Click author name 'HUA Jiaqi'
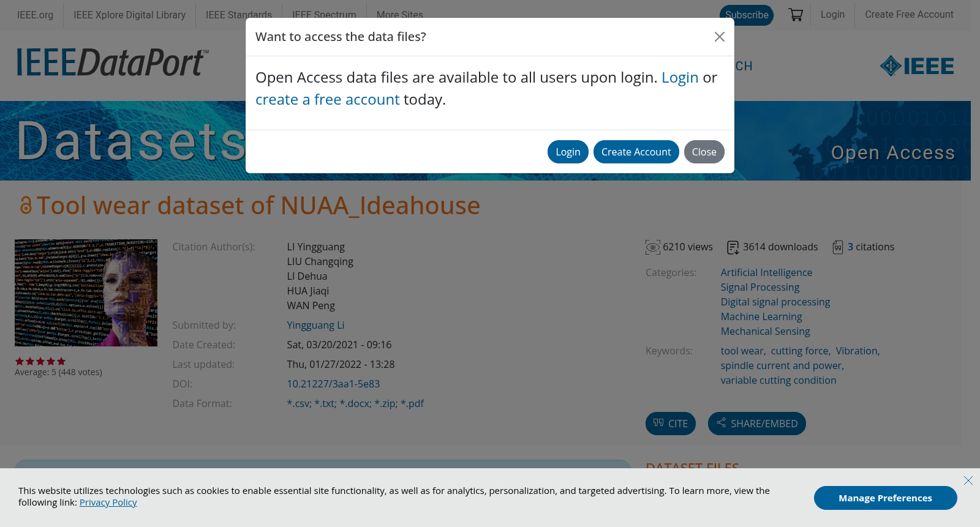 click(307, 291)
